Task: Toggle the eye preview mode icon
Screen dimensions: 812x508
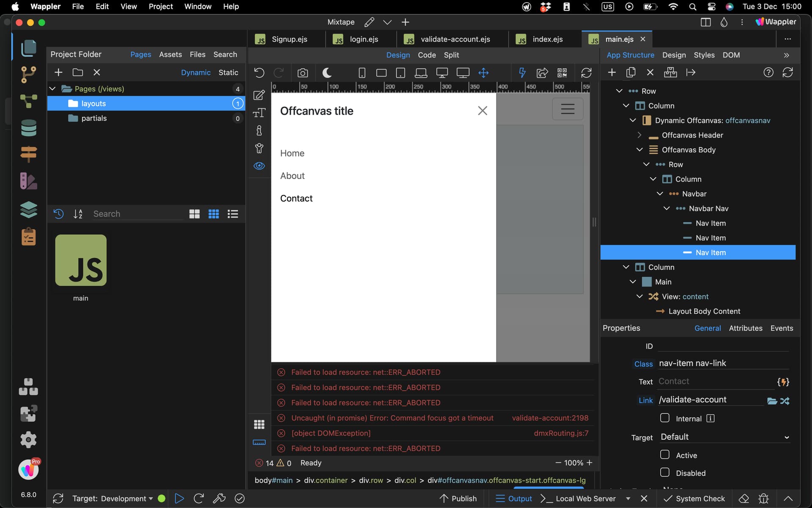Action: (x=259, y=166)
